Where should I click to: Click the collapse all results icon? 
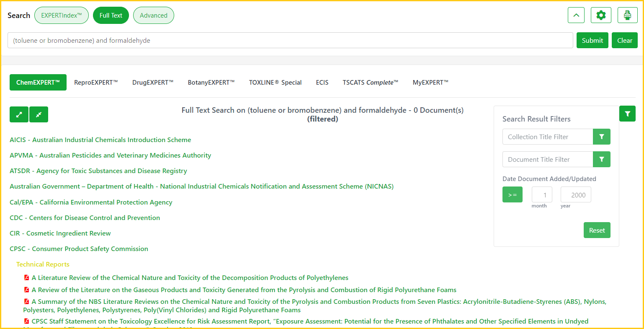(39, 114)
